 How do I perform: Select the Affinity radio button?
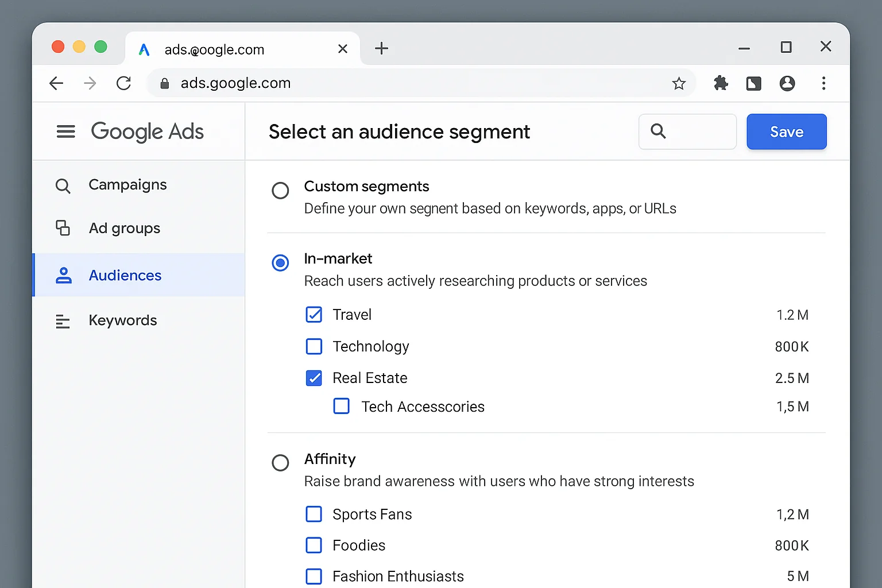[280, 462]
